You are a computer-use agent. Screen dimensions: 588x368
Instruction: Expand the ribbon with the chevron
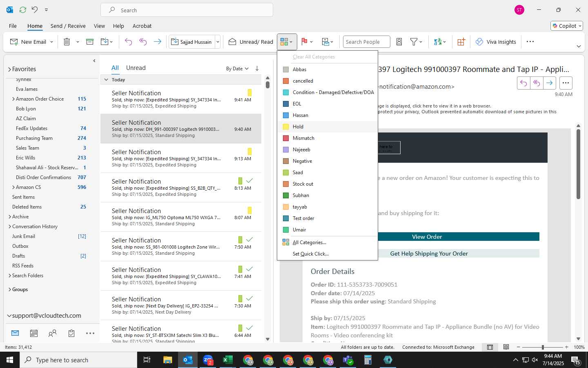[579, 46]
